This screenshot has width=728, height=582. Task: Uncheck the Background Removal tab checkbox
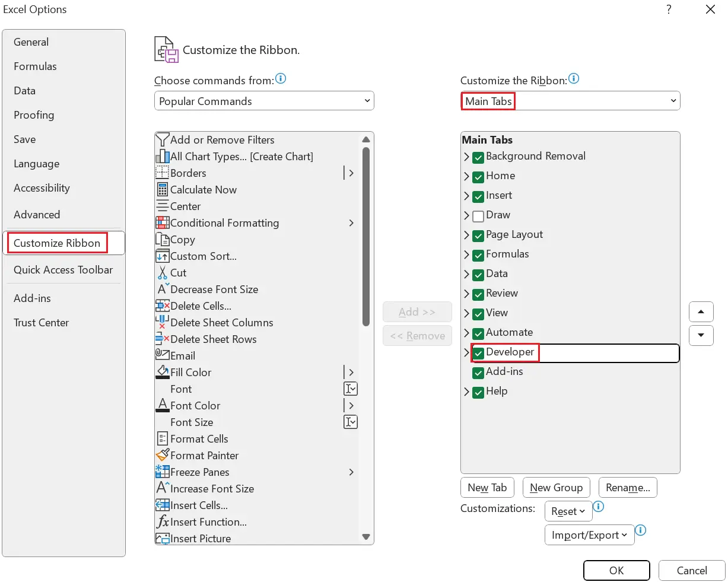click(478, 158)
